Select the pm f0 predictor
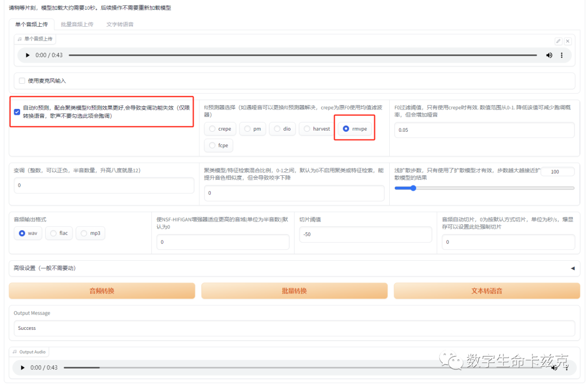Image resolution: width=588 pixels, height=387 pixels. coord(253,128)
